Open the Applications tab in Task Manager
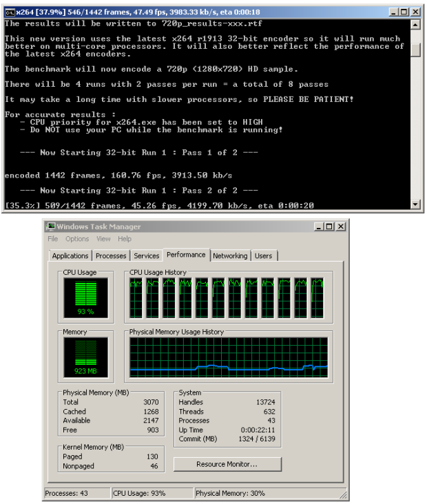This screenshot has height=504, width=427. point(70,256)
